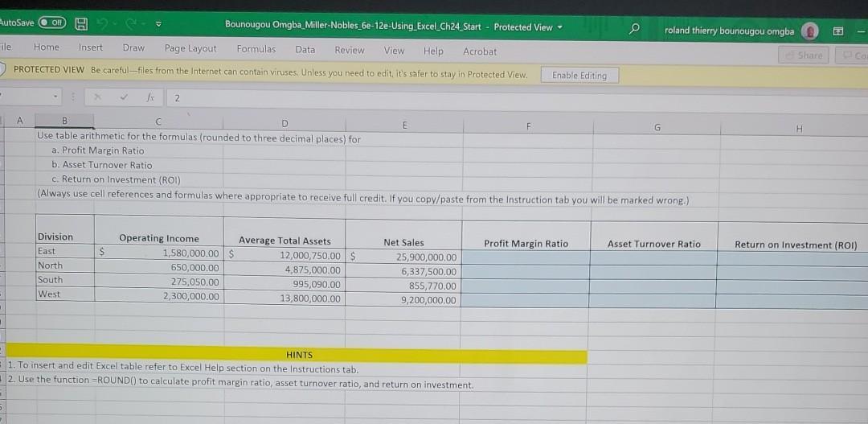
Task: Open the Home ribbon tab
Action: pos(47,47)
